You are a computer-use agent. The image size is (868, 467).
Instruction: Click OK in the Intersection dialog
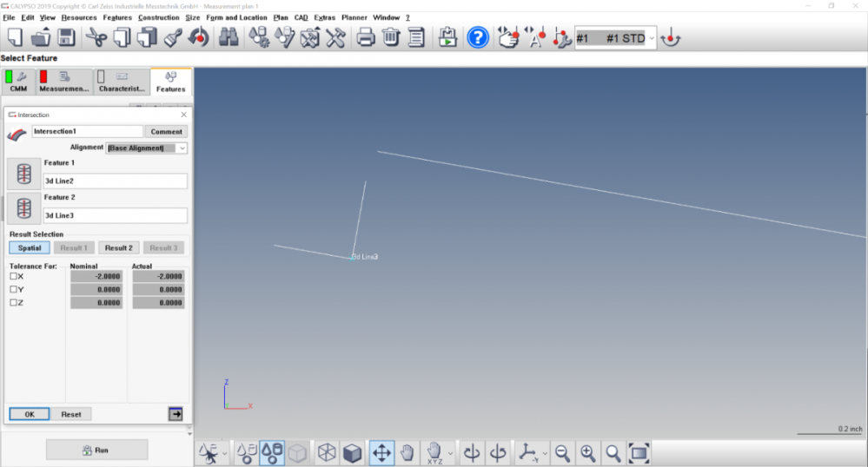pyautogui.click(x=30, y=414)
